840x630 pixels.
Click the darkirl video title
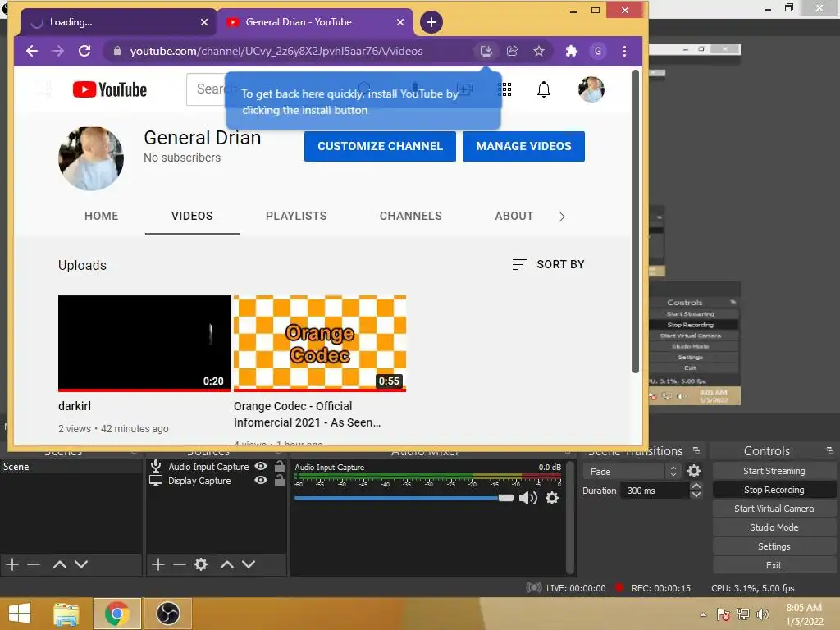(75, 406)
